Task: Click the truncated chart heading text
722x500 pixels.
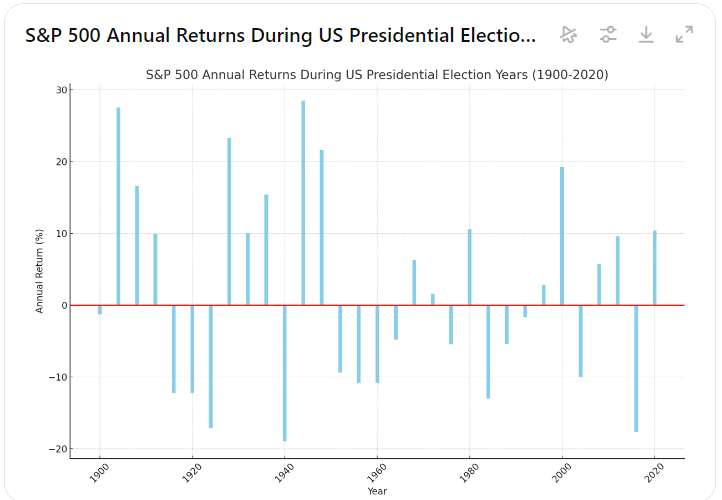Action: pos(280,36)
